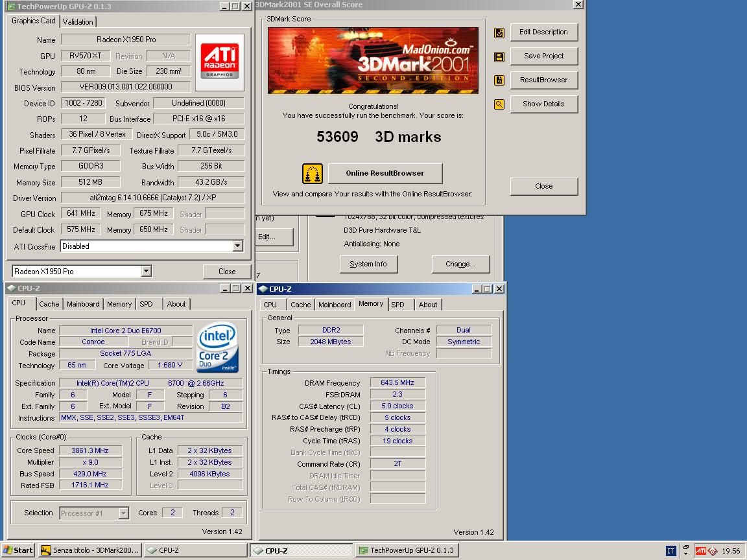The image size is (747, 560).
Task: Click the Bus Speed 429.0 MHz value
Action: coord(90,474)
